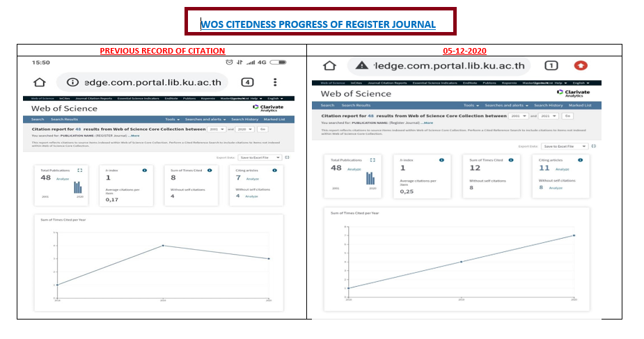
Task: Click '05-12-2020' date heading
Action: pos(464,51)
